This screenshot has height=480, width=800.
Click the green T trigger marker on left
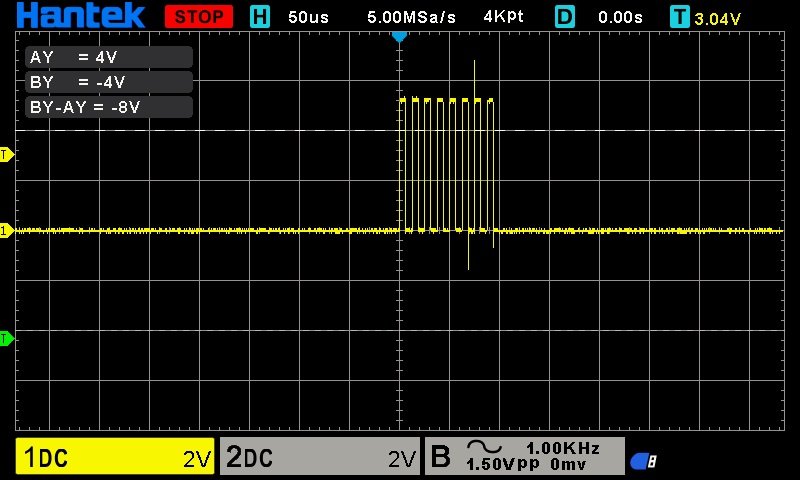pyautogui.click(x=7, y=338)
